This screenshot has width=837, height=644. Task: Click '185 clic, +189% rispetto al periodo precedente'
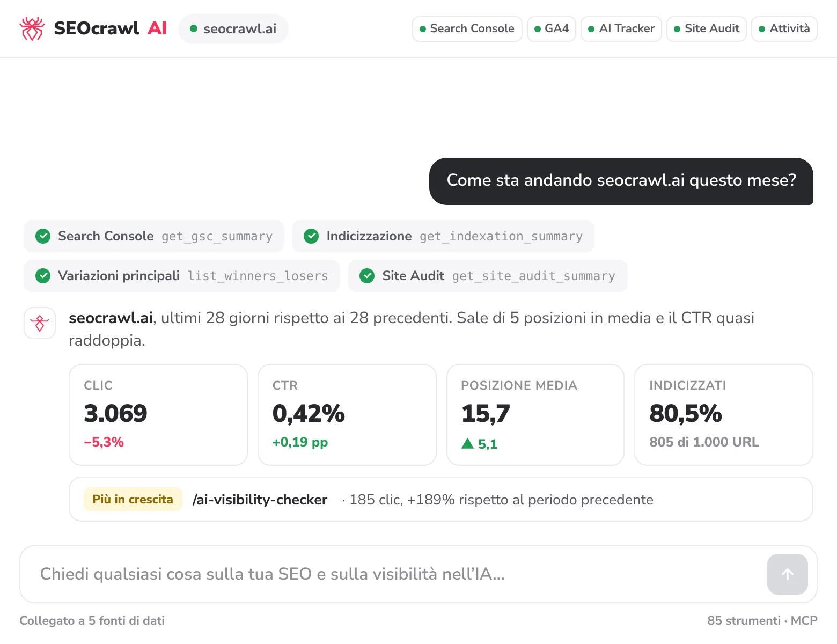[502, 500]
